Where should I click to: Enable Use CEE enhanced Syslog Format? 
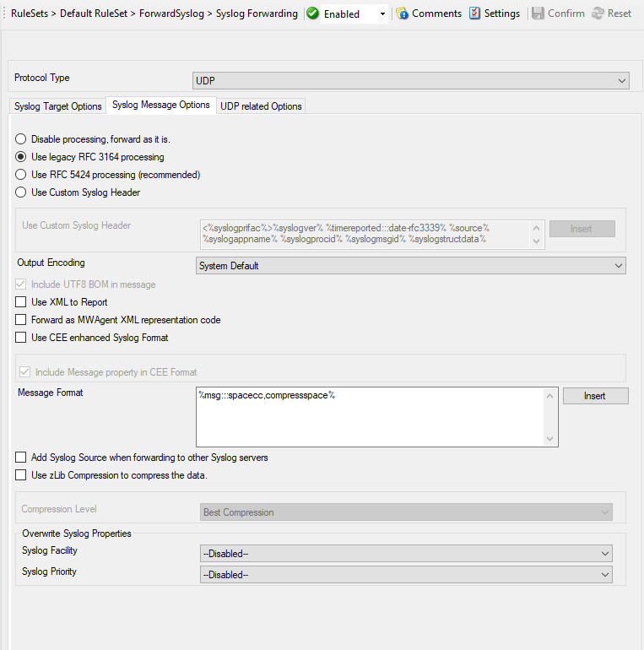21,338
